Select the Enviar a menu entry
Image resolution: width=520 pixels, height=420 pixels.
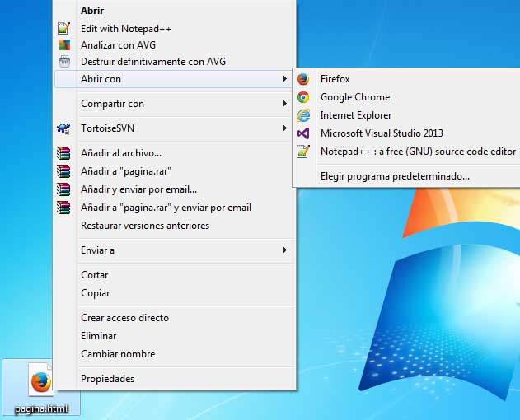[175, 250]
